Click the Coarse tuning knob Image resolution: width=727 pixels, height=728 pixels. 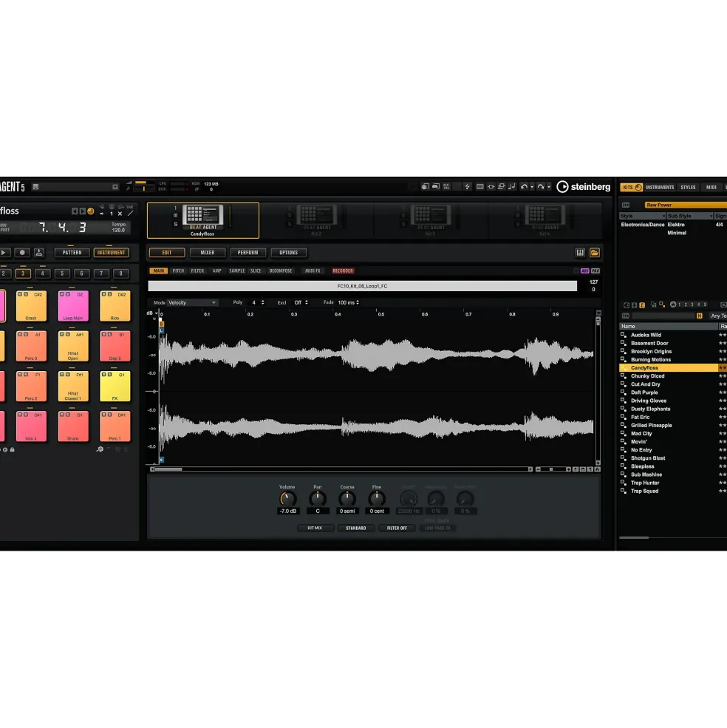[347, 499]
